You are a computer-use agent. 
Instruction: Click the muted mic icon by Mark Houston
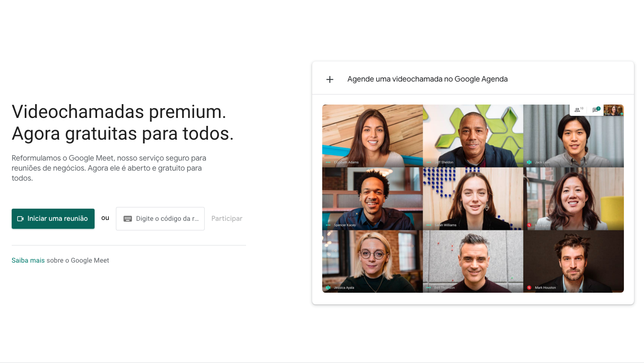tap(529, 288)
